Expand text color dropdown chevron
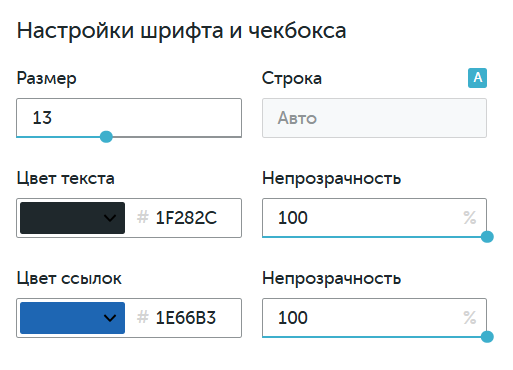 coord(110,218)
